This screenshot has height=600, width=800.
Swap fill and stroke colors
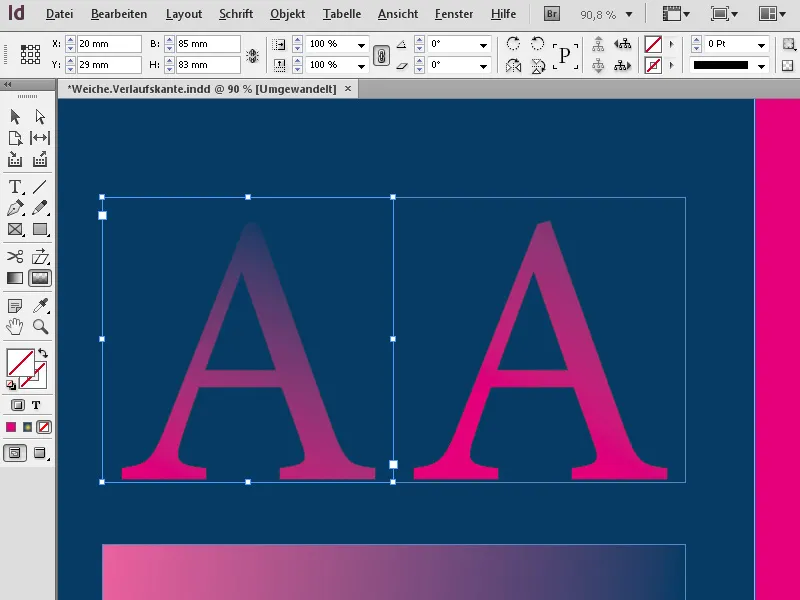(x=42, y=352)
